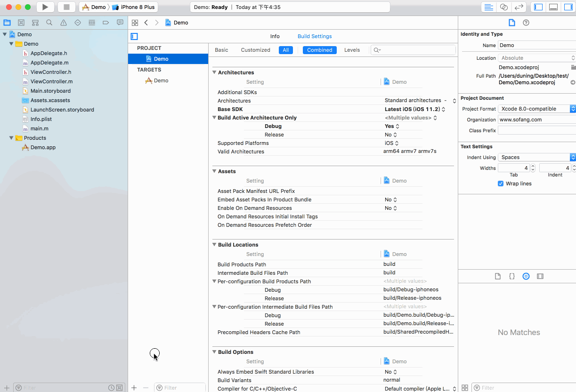Choose iPhone 8 Plus run destination
The image size is (576, 392).
point(134,7)
